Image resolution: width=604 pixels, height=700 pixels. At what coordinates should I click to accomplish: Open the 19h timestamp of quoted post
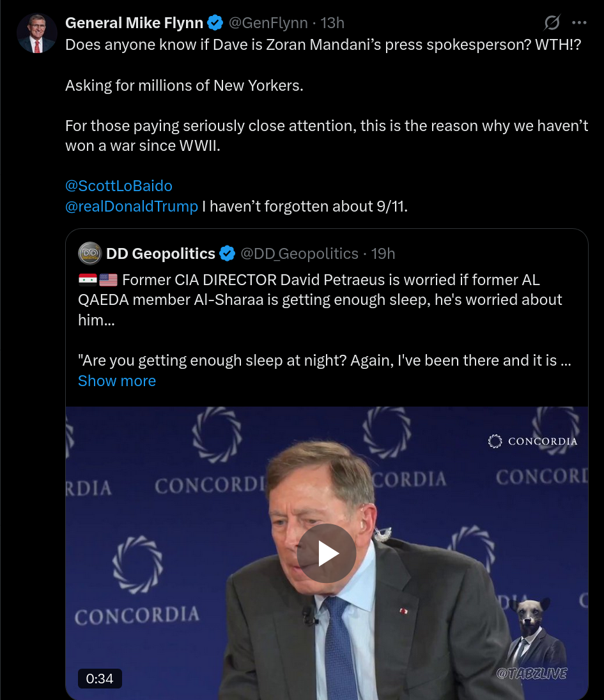pyautogui.click(x=383, y=254)
